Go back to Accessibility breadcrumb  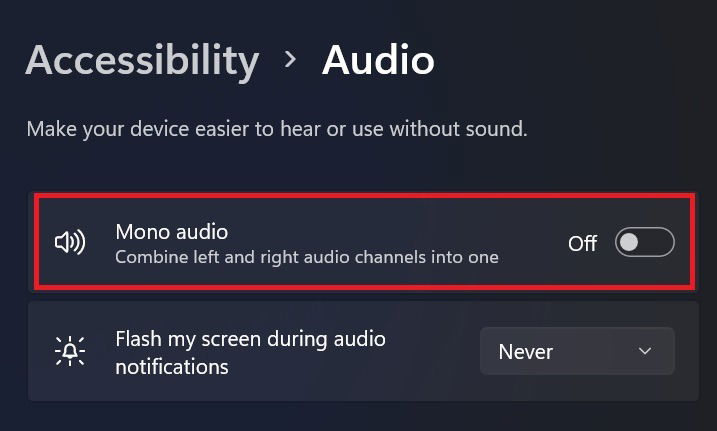coord(142,60)
